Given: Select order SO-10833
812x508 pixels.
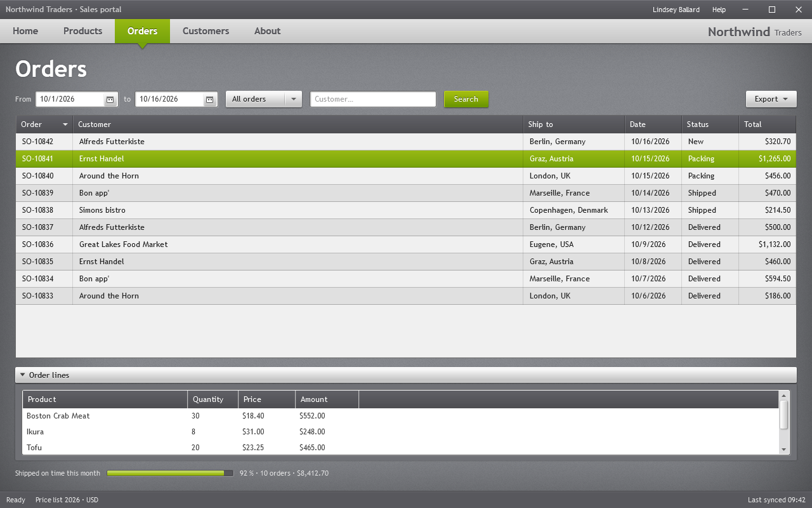Looking at the screenshot, I should tap(406, 296).
